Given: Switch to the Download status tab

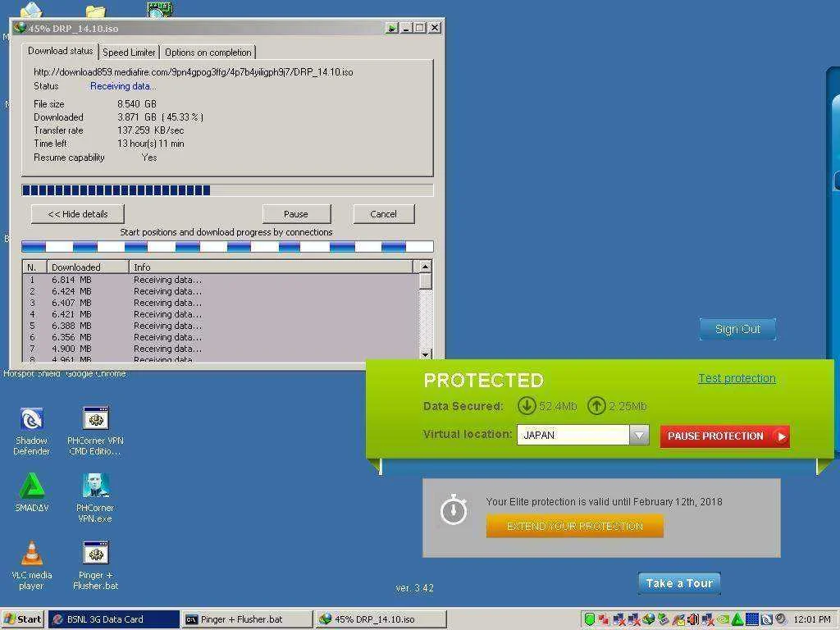Looking at the screenshot, I should [x=60, y=51].
